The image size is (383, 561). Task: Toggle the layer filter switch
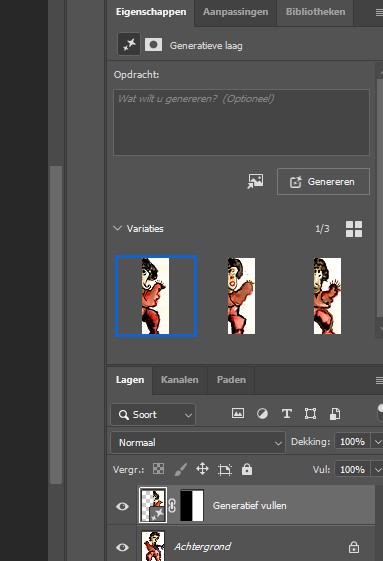click(380, 412)
